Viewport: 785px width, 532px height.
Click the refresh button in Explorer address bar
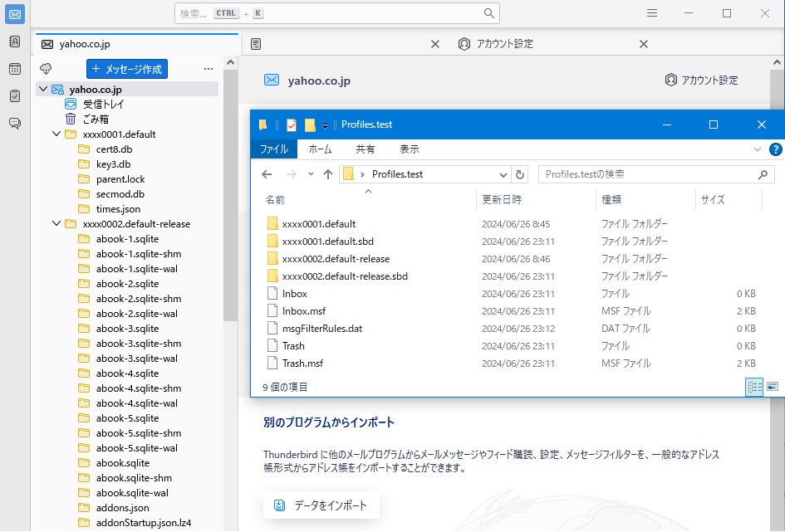(521, 174)
